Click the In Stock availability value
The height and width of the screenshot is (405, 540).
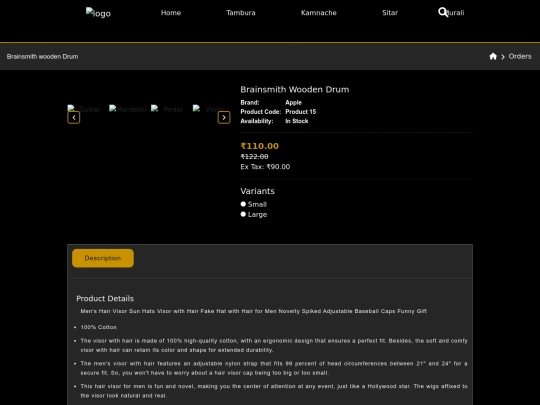297,121
